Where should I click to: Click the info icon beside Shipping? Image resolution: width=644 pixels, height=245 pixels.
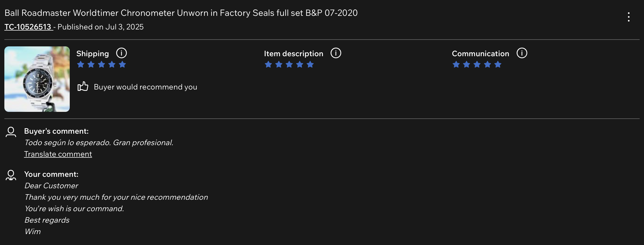tap(121, 53)
